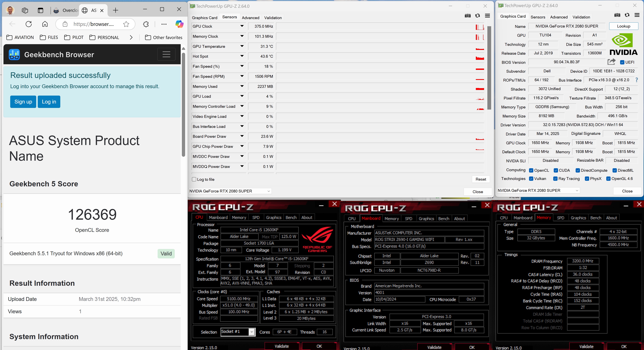Click the browser address bar URL

[x=94, y=24]
